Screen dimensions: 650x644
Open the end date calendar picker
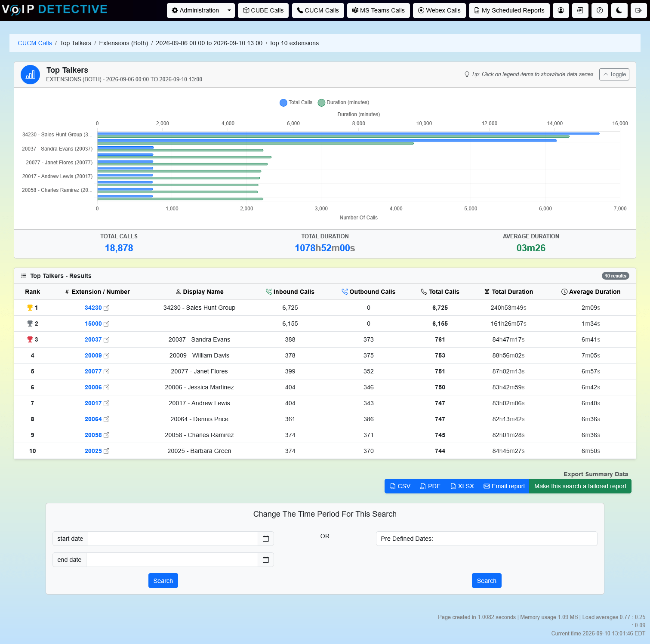coord(266,560)
